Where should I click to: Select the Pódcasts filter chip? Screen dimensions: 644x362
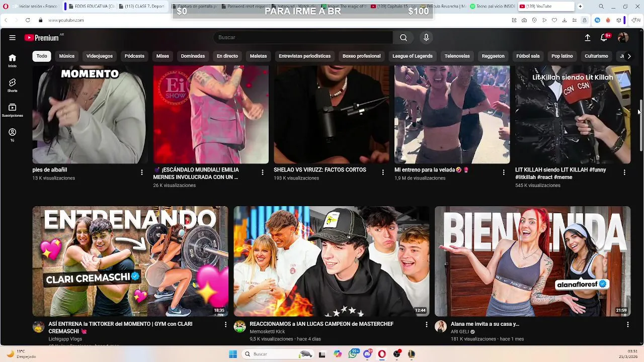134,56
